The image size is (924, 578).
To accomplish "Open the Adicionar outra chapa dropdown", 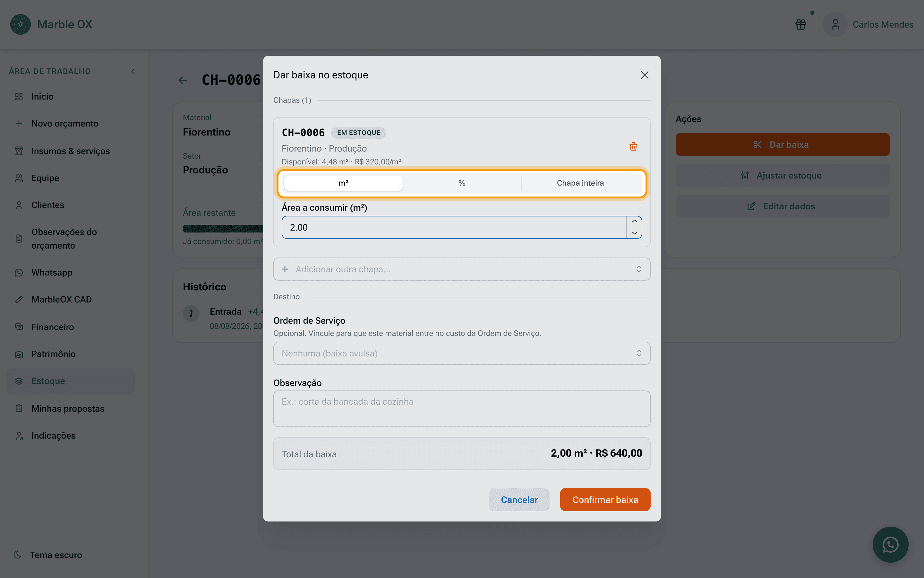I will [462, 269].
